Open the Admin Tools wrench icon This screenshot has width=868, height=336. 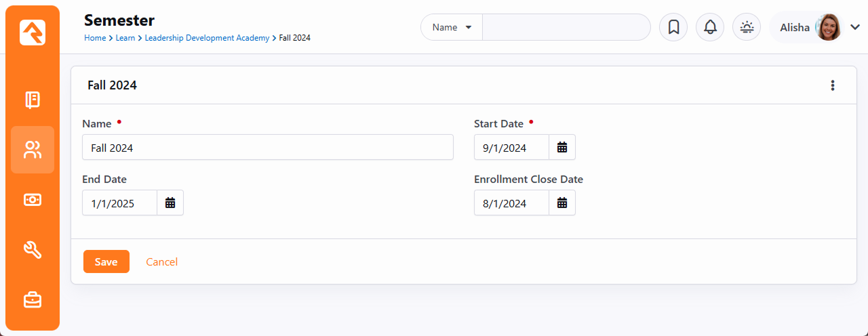pos(33,250)
